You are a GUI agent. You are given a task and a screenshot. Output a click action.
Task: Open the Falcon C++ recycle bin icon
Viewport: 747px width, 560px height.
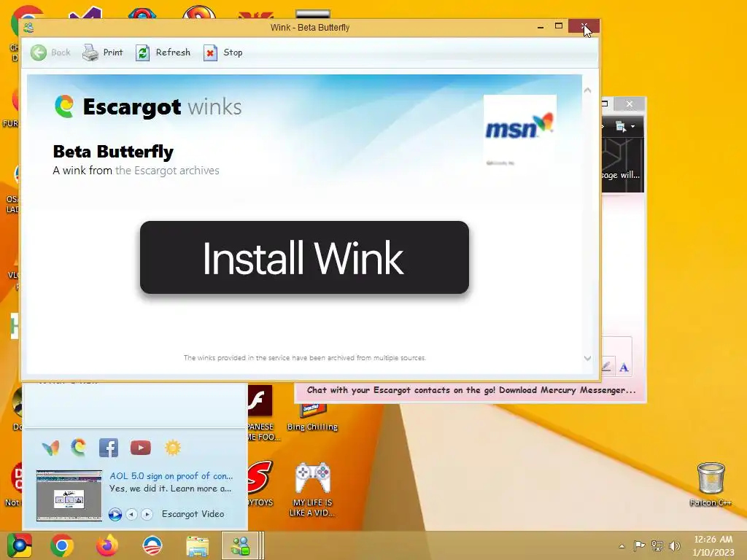711,484
